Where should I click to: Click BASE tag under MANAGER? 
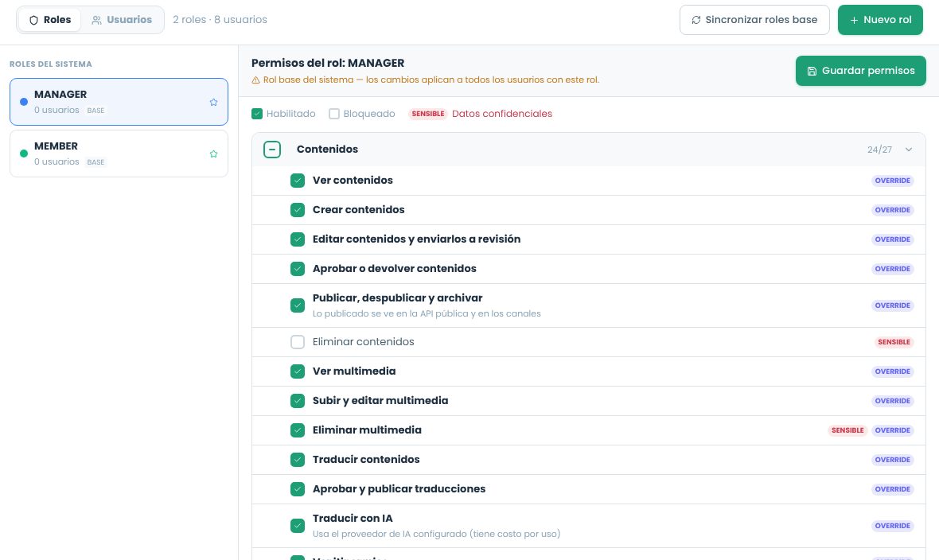pyautogui.click(x=95, y=111)
